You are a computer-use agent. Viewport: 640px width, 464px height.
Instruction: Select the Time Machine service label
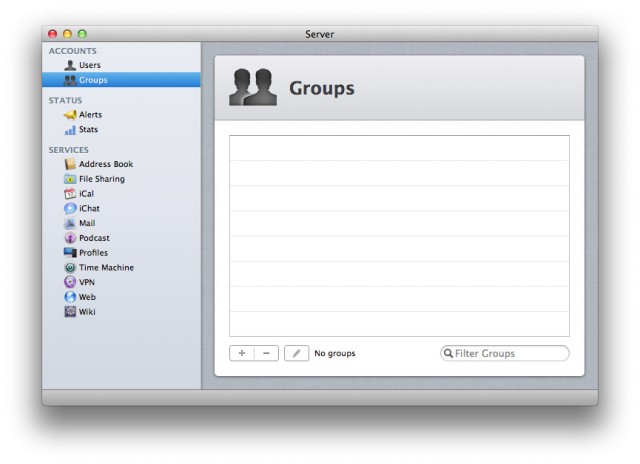(x=106, y=267)
